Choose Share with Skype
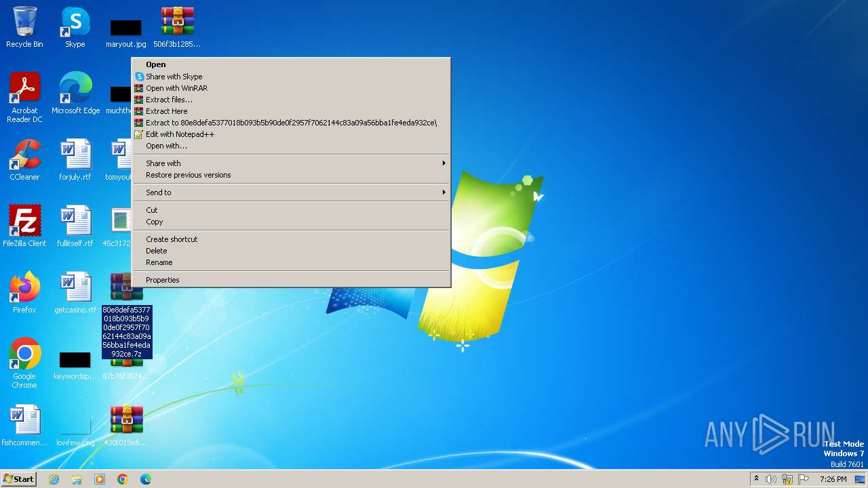Viewport: 868px width, 488px height. click(291, 77)
